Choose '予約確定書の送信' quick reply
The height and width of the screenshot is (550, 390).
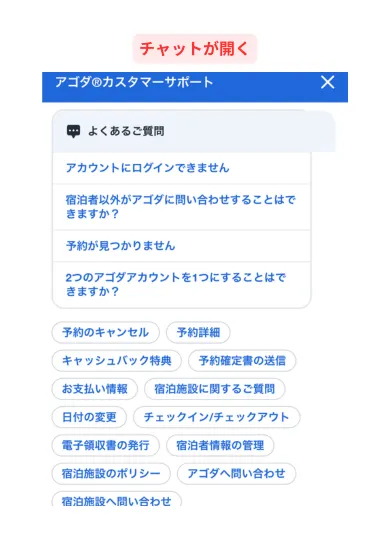tap(242, 361)
